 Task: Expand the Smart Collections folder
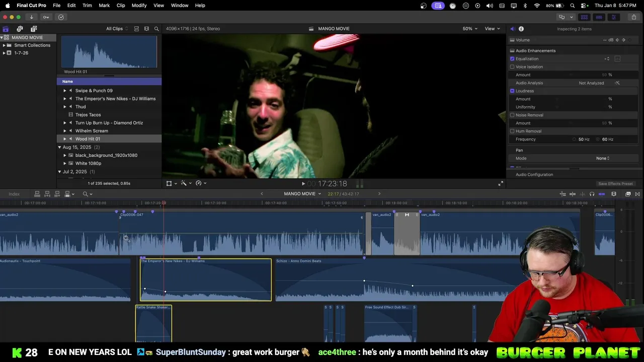[x=4, y=45]
